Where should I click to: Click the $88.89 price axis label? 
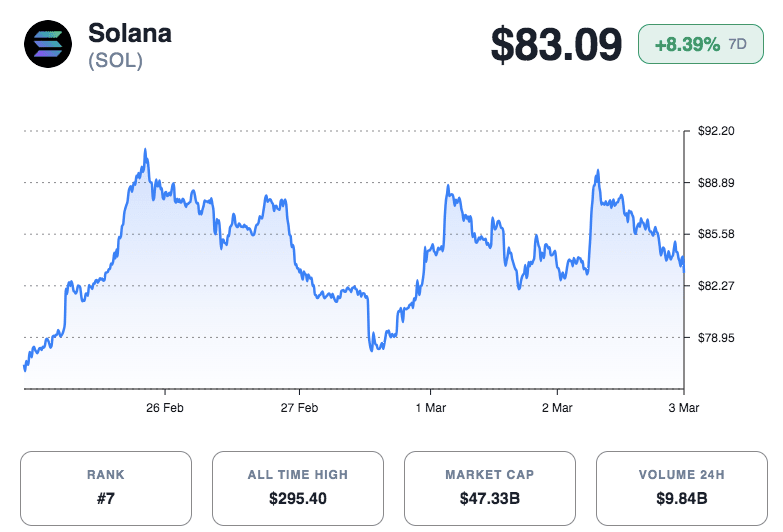716,183
